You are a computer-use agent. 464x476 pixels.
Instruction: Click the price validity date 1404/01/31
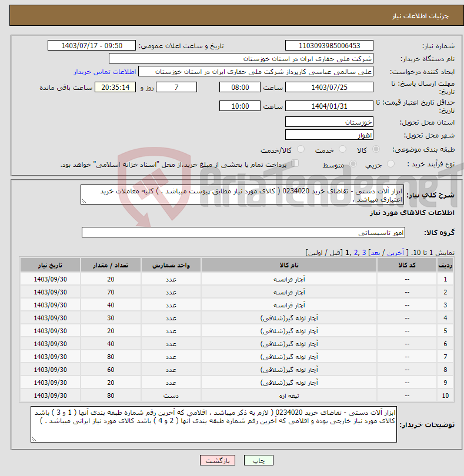(329, 106)
